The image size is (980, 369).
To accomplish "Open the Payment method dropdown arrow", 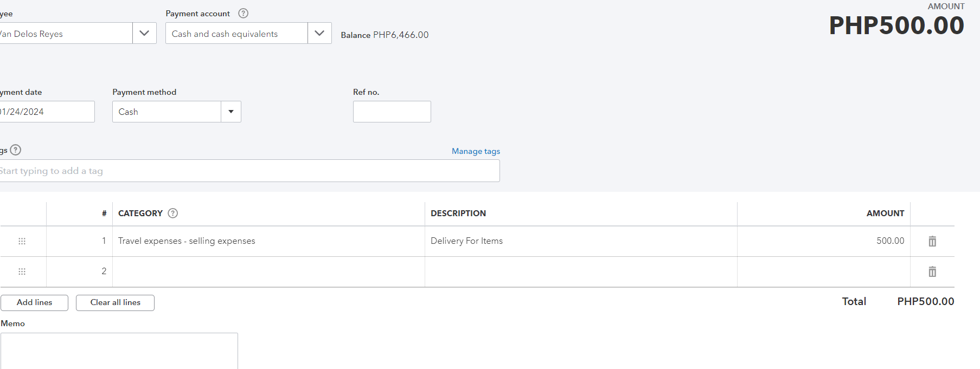I will pos(231,112).
